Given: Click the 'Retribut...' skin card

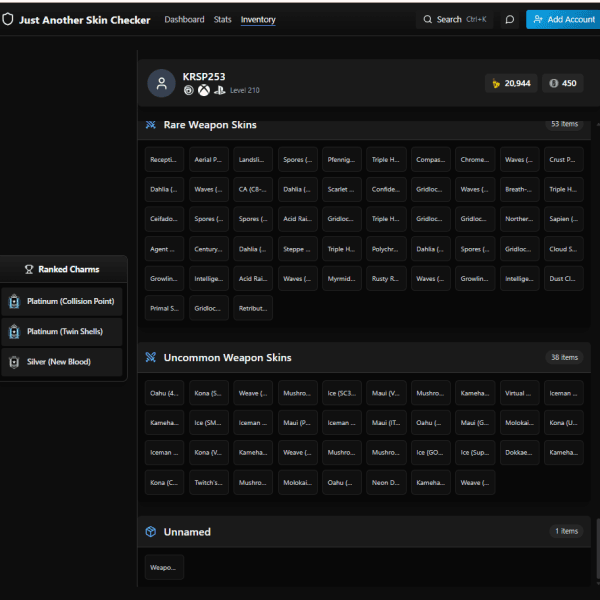Looking at the screenshot, I should (253, 308).
